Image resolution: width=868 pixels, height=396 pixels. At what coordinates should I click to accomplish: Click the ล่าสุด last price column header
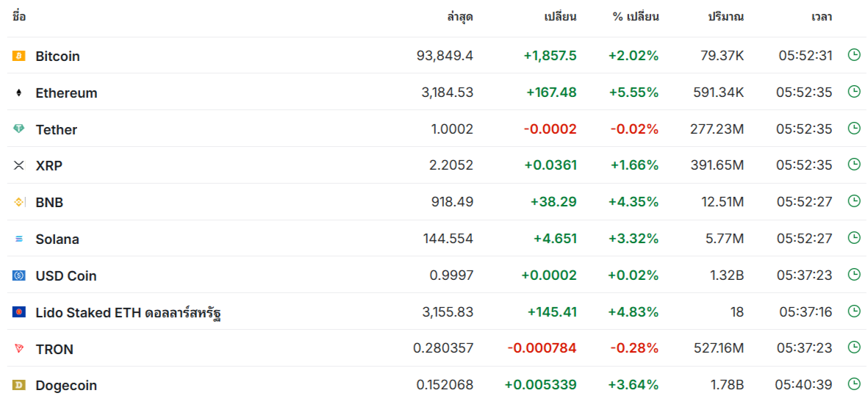coord(460,16)
